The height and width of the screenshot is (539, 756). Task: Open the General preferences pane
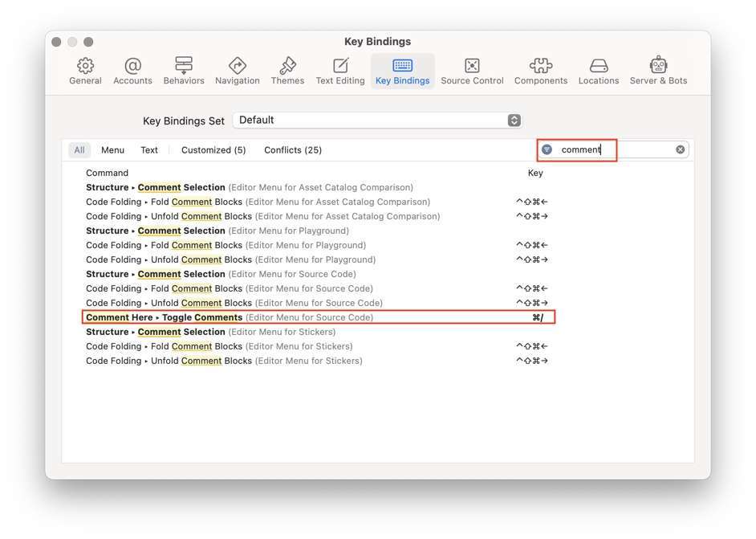[85, 71]
